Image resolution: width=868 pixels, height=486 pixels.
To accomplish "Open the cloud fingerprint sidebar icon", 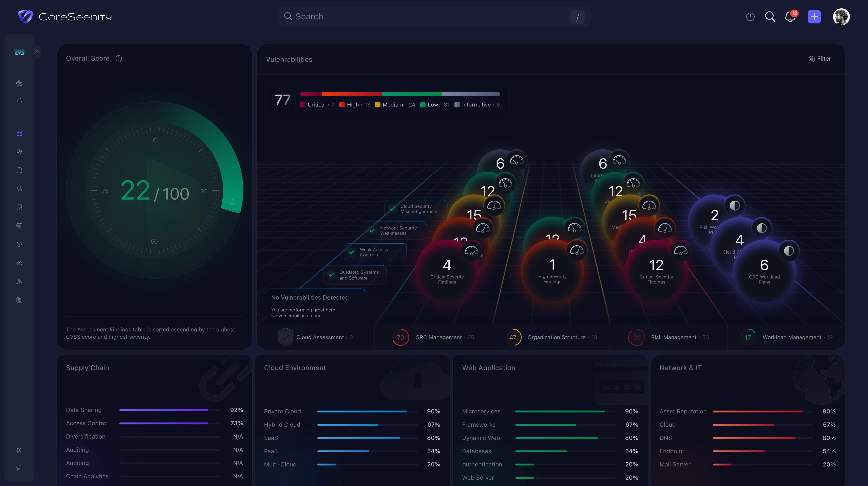I will tap(19, 263).
